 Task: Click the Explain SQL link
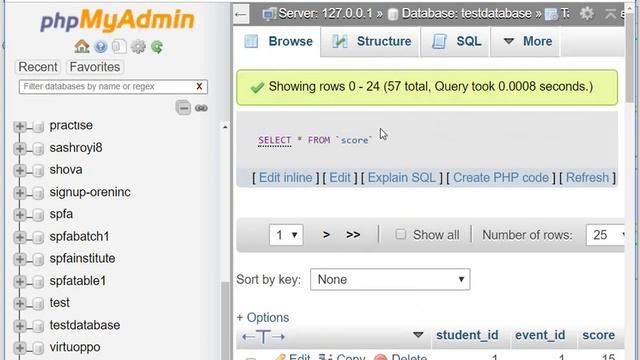402,178
